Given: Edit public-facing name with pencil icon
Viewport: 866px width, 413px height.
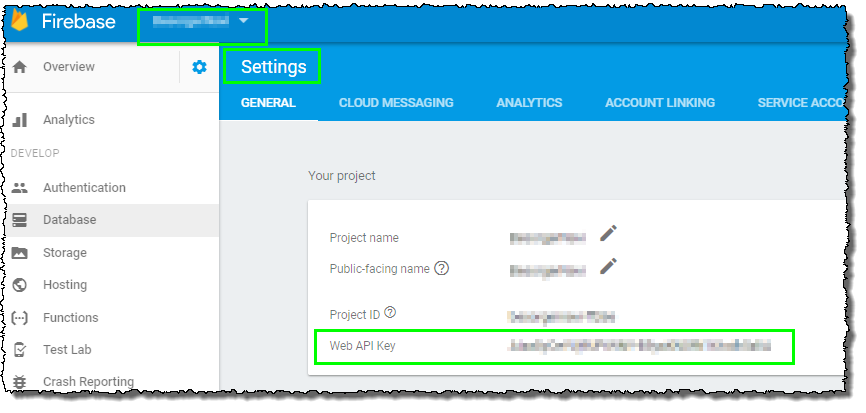Looking at the screenshot, I should [x=608, y=266].
